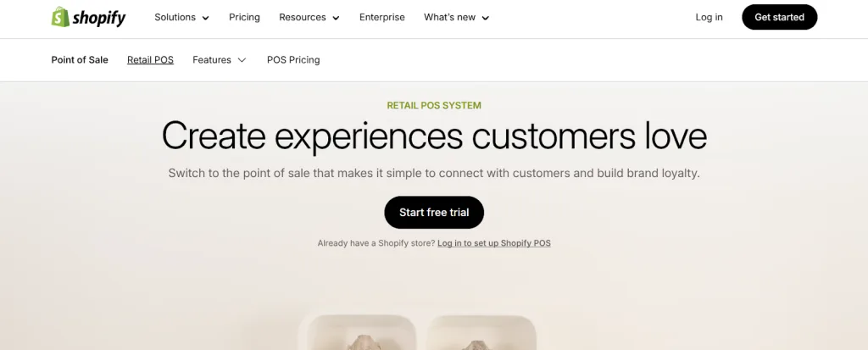The height and width of the screenshot is (350, 868).
Task: Open the Resources menu
Action: [x=303, y=17]
